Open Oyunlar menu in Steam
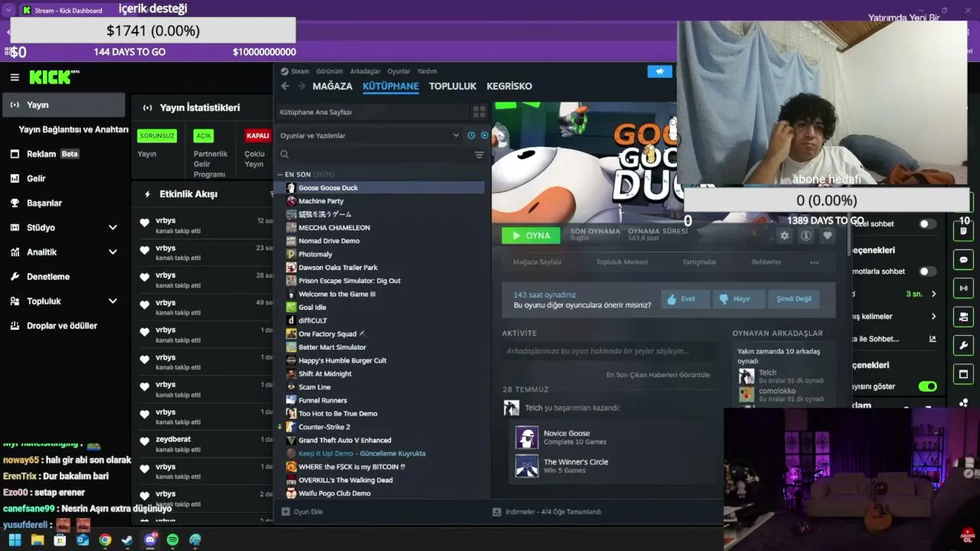The image size is (980, 551). (399, 71)
